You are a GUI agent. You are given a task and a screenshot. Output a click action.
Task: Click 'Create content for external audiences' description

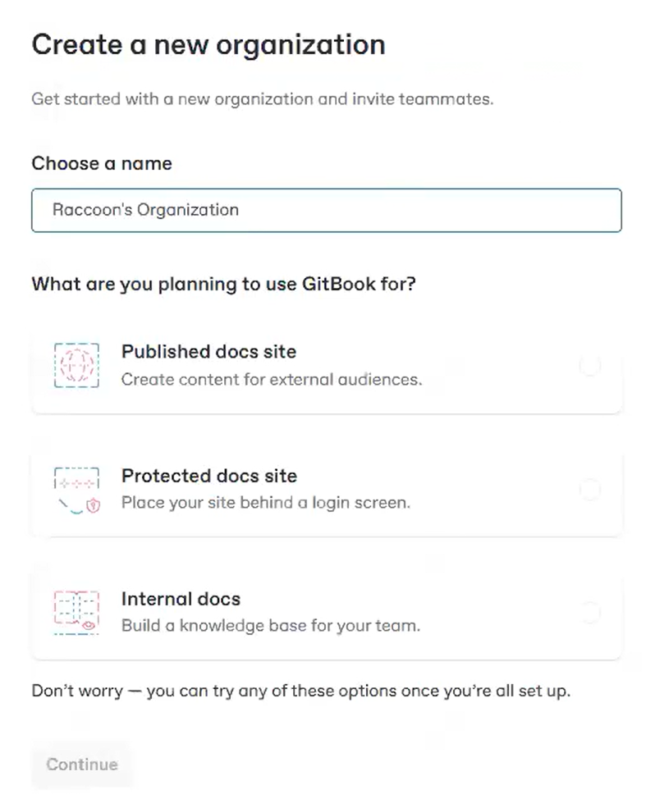coord(271,380)
